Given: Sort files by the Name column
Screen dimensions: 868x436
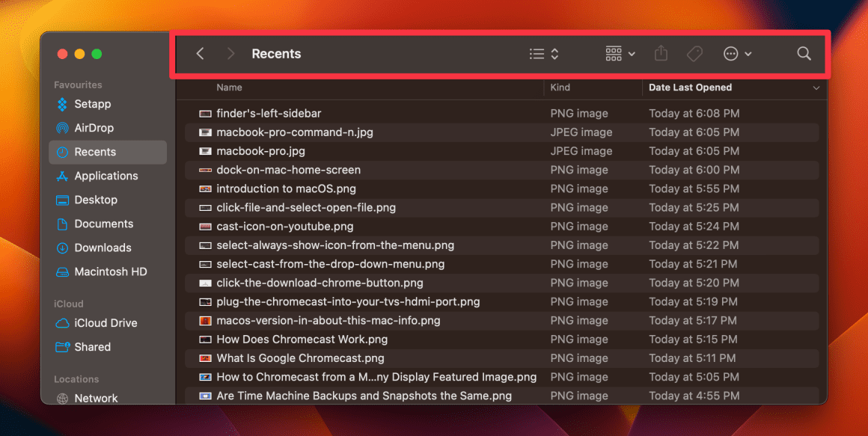Looking at the screenshot, I should coord(229,87).
